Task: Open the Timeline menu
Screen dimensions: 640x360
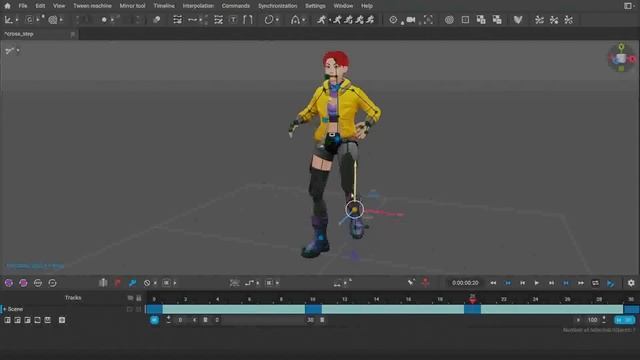Action: (x=164, y=6)
